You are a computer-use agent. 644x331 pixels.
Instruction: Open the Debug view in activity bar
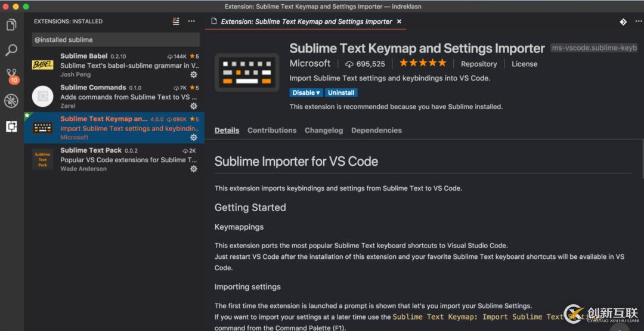(11, 101)
